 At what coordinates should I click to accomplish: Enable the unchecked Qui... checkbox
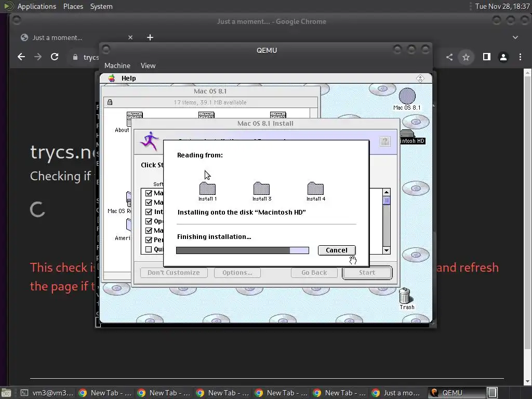click(x=149, y=249)
